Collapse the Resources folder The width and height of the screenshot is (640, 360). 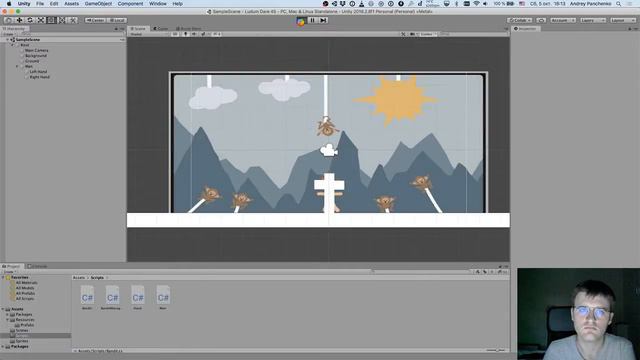[x=7, y=320]
